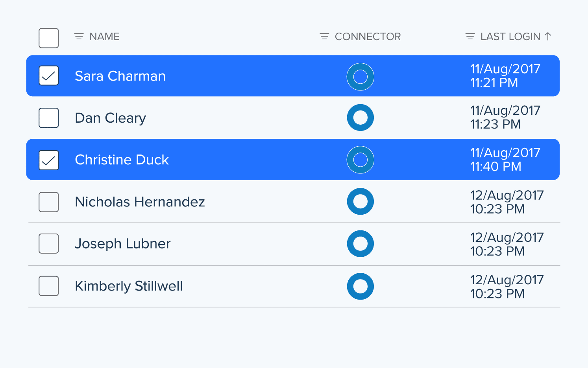Uncheck the Christine Duck checkbox
Screen dimensions: 588x368
coord(49,160)
